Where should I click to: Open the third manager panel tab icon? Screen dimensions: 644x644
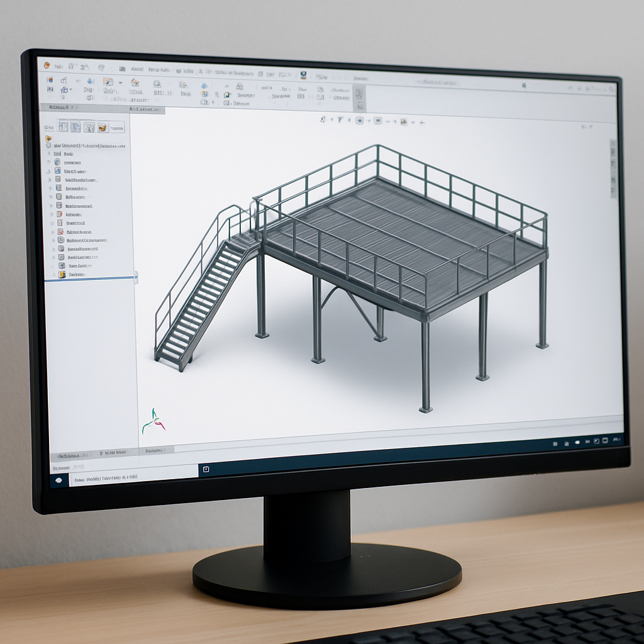(89, 127)
